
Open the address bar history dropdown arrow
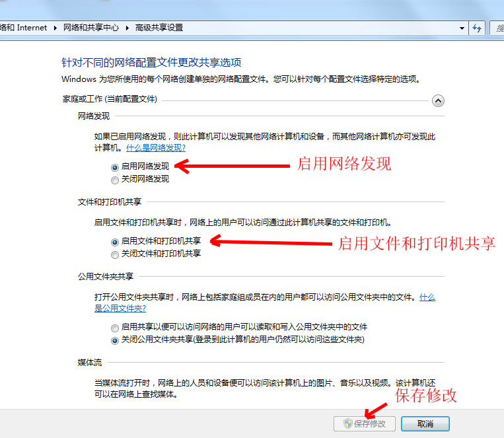coord(462,28)
